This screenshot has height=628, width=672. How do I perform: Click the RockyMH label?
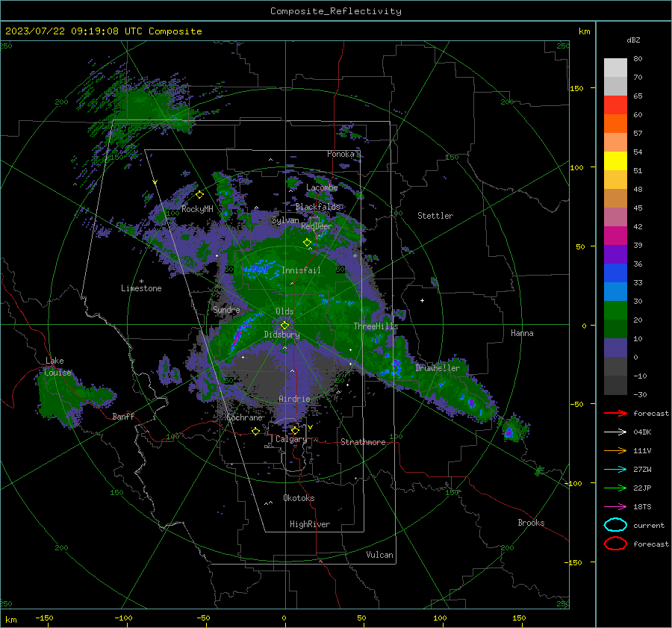click(197, 209)
